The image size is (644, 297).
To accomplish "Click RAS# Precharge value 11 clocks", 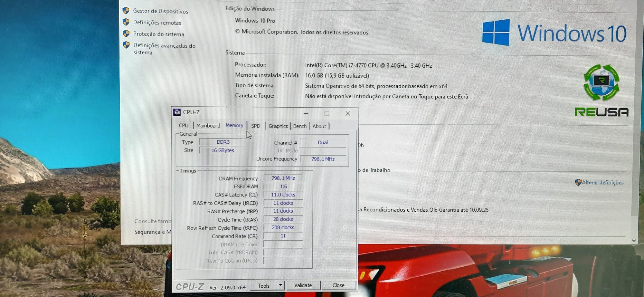I will (x=283, y=211).
